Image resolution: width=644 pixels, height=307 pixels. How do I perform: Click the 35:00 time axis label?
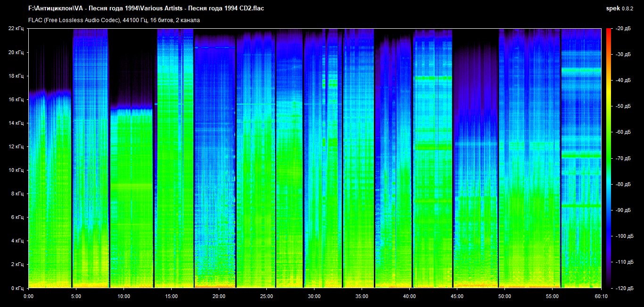pyautogui.click(x=362, y=296)
